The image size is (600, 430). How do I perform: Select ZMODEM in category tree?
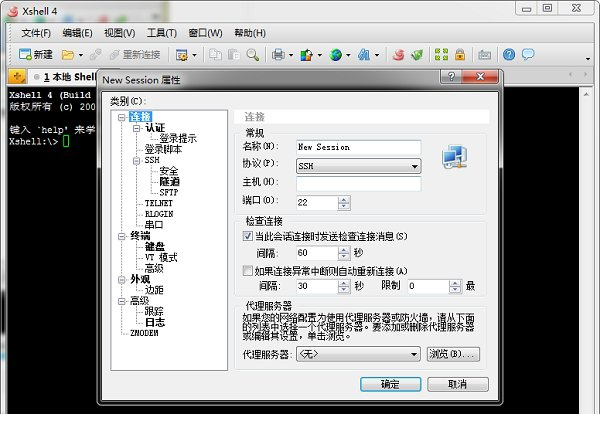[144, 333]
